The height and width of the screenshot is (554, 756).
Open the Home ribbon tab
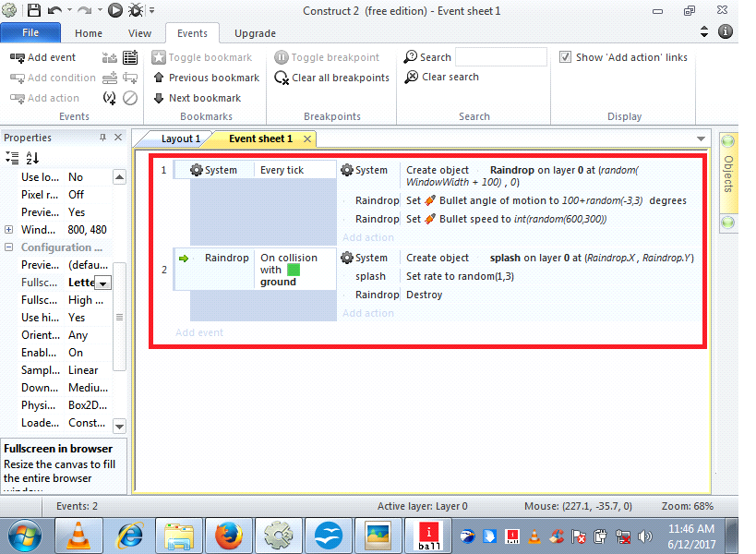pyautogui.click(x=88, y=32)
